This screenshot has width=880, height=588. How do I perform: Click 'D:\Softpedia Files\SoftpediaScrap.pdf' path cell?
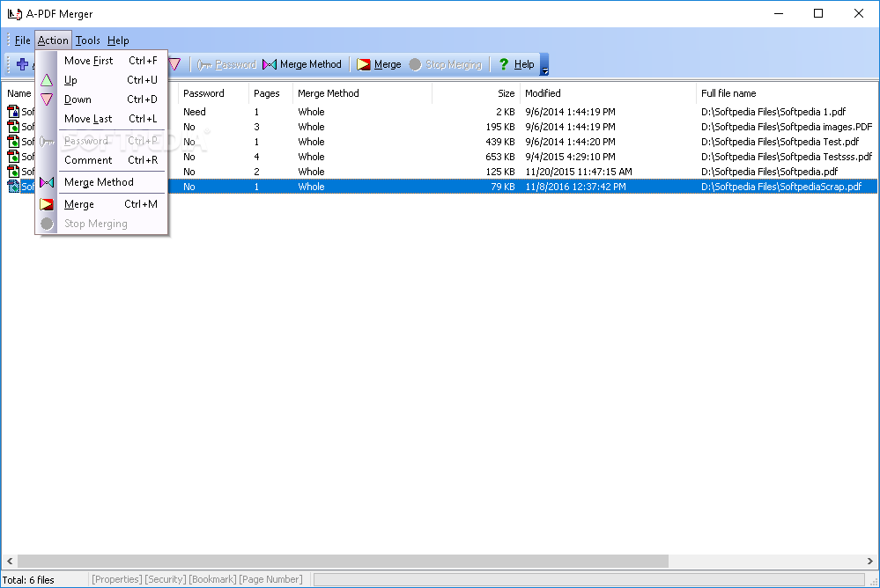781,187
